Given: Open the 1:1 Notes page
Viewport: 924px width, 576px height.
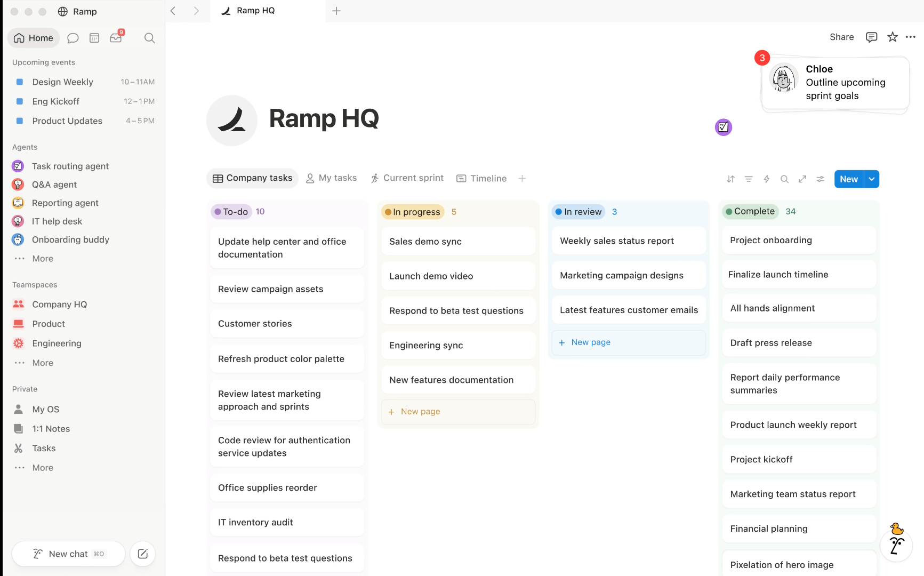Looking at the screenshot, I should (42, 429).
